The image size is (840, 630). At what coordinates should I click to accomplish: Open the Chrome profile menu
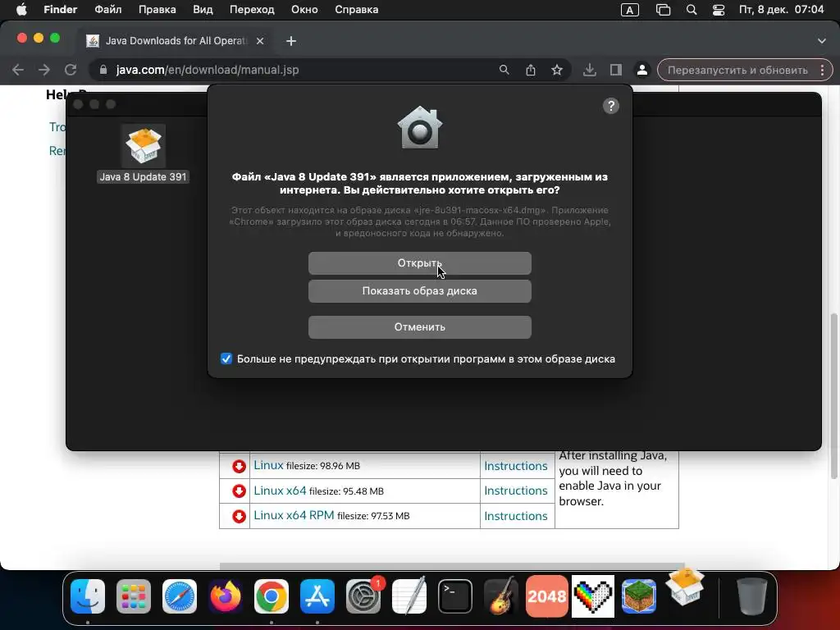641,70
